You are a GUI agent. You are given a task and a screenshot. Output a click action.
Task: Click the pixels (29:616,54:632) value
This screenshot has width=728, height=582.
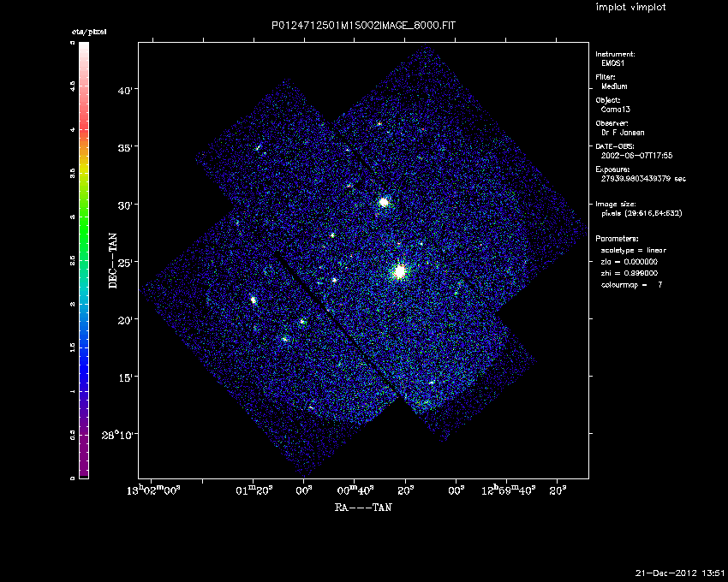tap(641, 213)
